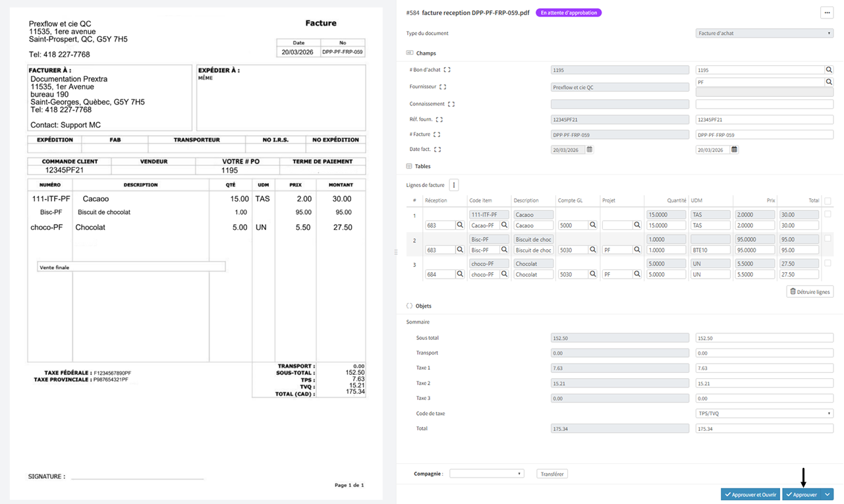The width and height of the screenshot is (844, 504).
Task: Open the Lignes de facture options menu
Action: (x=453, y=185)
